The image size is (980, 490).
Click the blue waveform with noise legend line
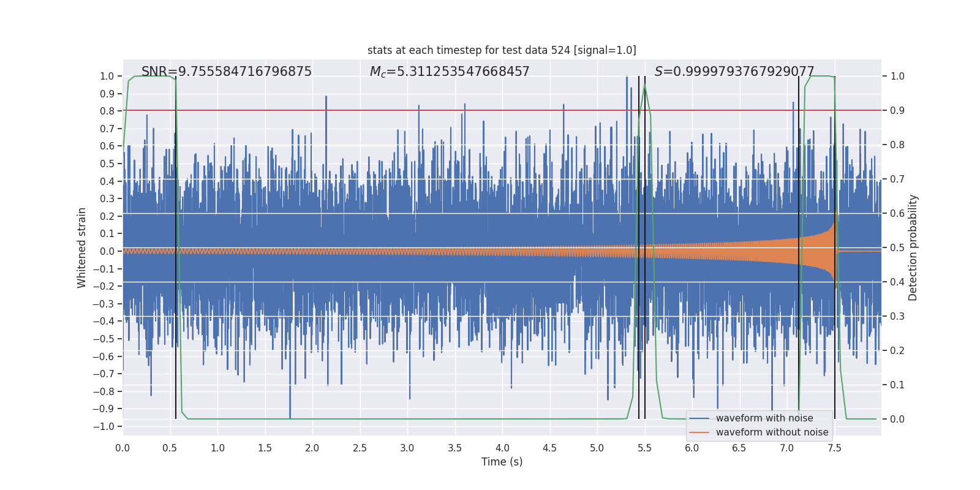[x=699, y=418]
